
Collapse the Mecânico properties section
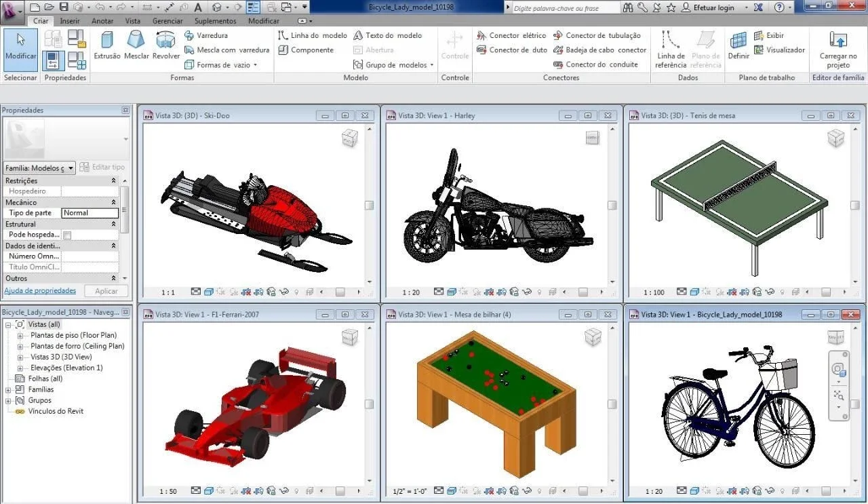(114, 202)
